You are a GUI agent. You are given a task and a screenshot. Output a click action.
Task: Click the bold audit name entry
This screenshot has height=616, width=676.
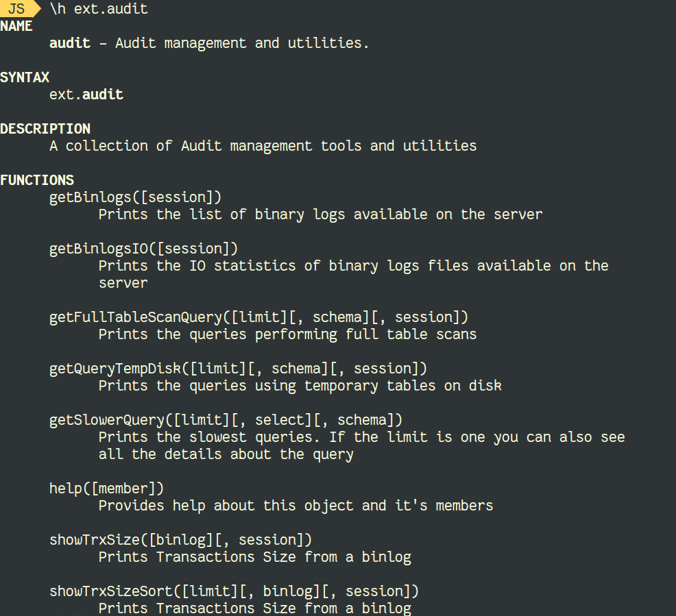[x=70, y=43]
